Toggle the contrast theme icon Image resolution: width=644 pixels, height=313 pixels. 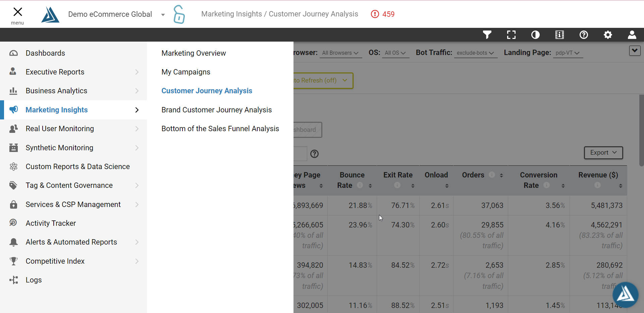[535, 35]
